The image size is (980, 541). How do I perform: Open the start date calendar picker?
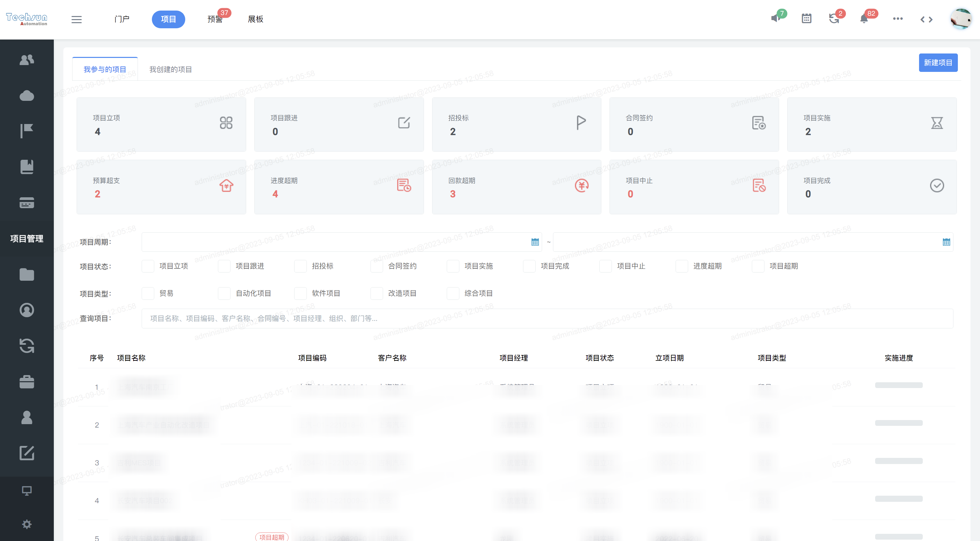tap(535, 242)
